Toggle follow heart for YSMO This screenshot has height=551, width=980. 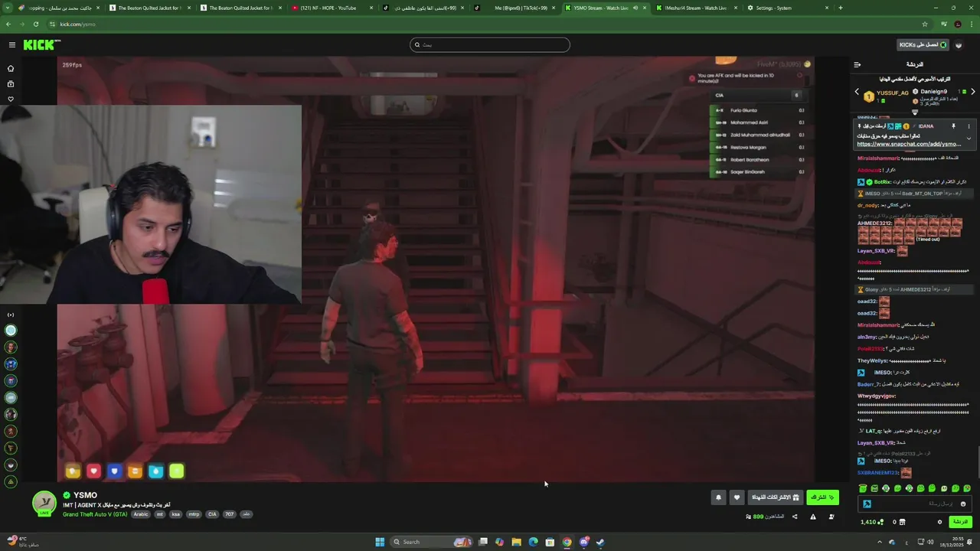tap(737, 497)
